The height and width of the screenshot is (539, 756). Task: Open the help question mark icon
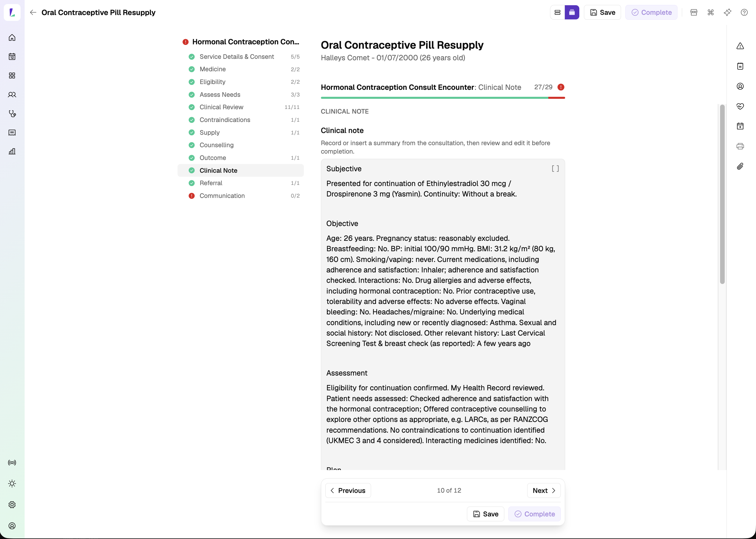tap(744, 12)
